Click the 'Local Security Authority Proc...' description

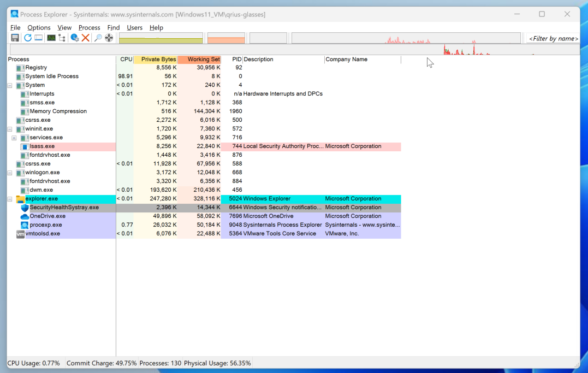tap(283, 146)
